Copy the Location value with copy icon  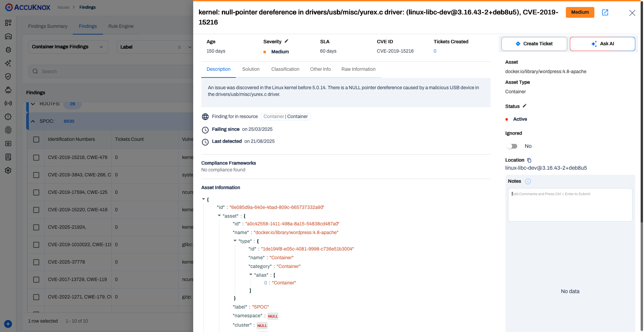[x=529, y=160]
